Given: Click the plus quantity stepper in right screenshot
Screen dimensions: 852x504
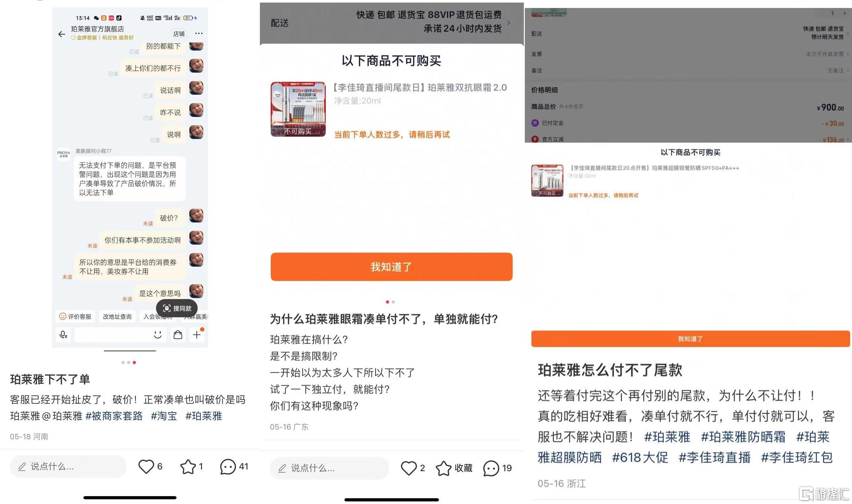Looking at the screenshot, I should coord(844,13).
